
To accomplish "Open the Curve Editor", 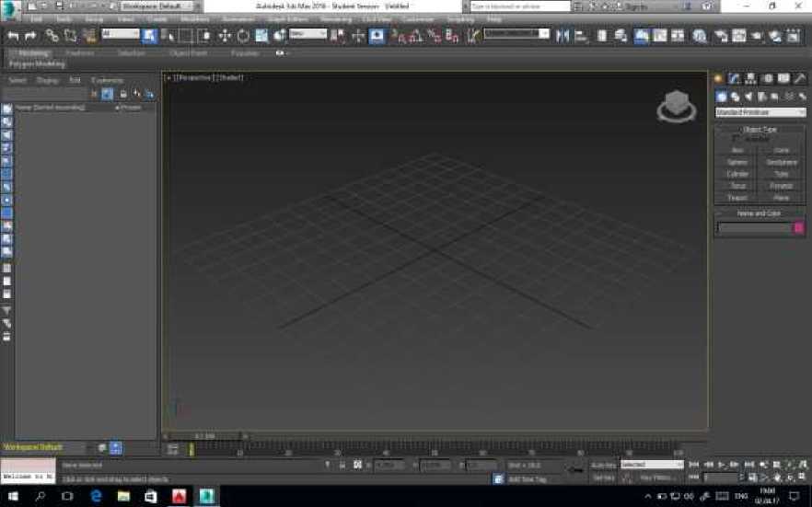I will coord(660,36).
